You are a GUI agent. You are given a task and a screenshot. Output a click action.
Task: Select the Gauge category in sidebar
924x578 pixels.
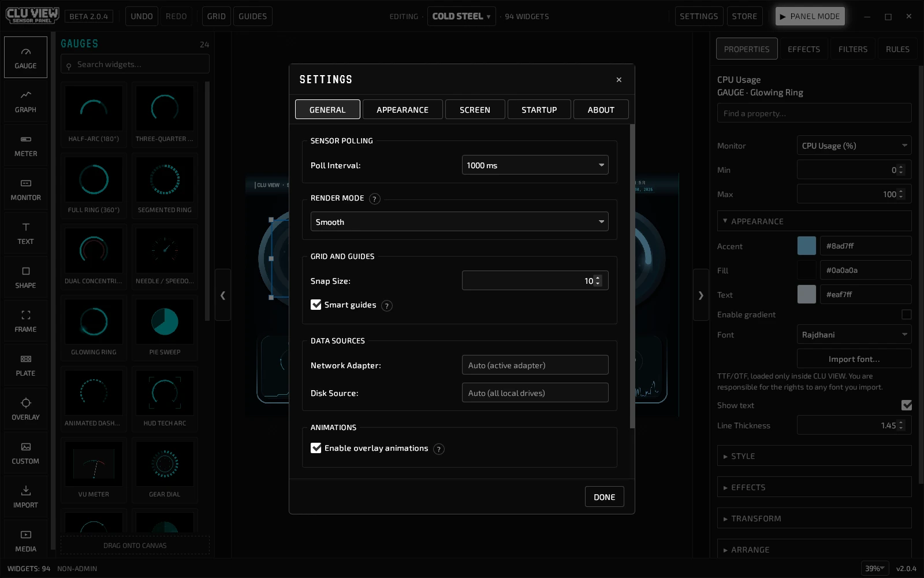coord(25,57)
